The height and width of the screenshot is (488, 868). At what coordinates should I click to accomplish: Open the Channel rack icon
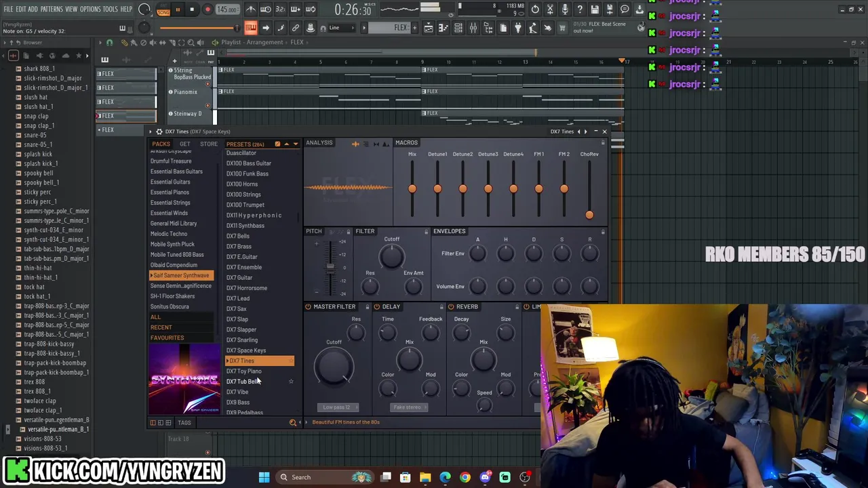458,28
